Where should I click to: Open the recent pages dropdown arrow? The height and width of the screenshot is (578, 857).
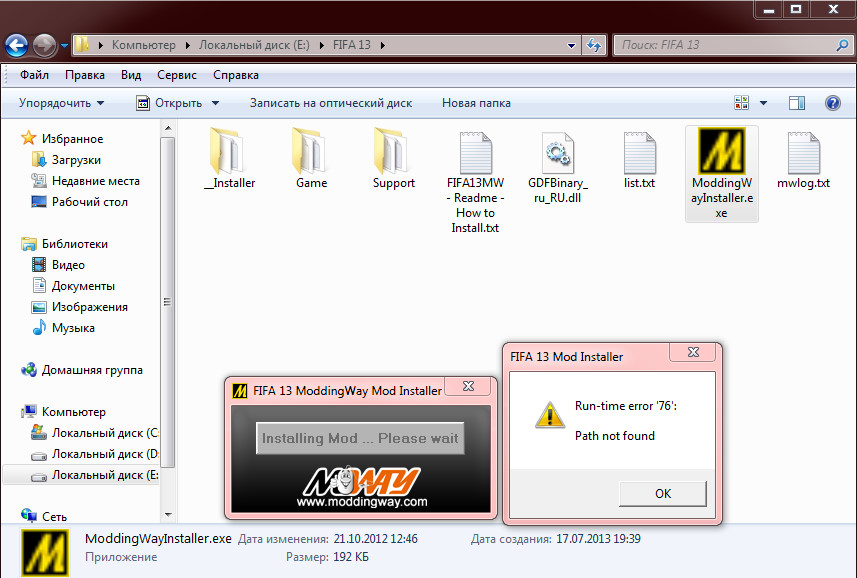click(x=64, y=45)
